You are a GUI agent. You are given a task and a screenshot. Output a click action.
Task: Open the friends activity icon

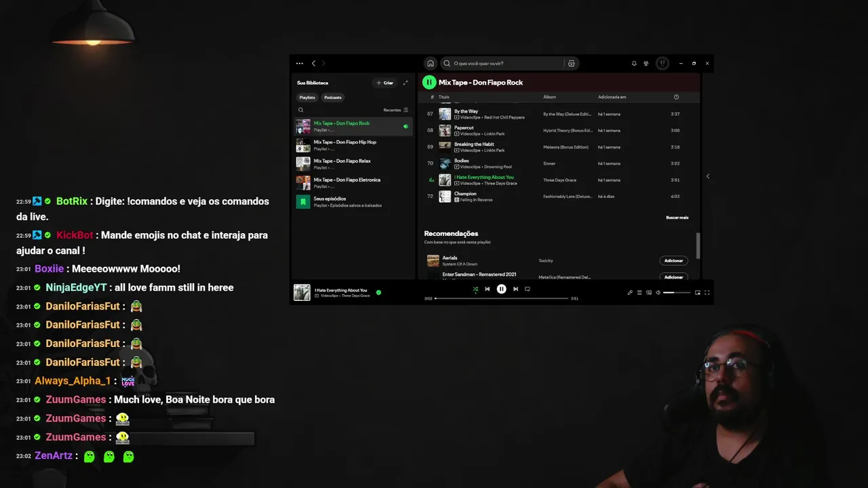[646, 63]
